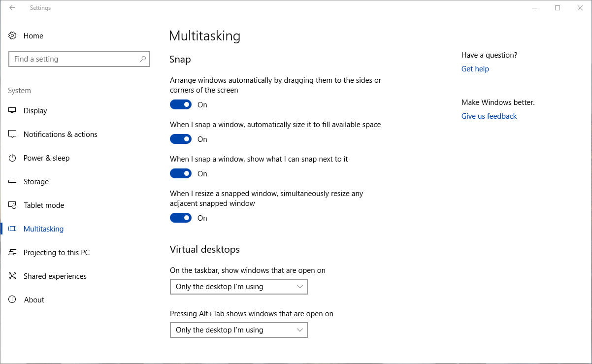592x364 pixels.
Task: Click the About info icon
Action: tap(12, 299)
